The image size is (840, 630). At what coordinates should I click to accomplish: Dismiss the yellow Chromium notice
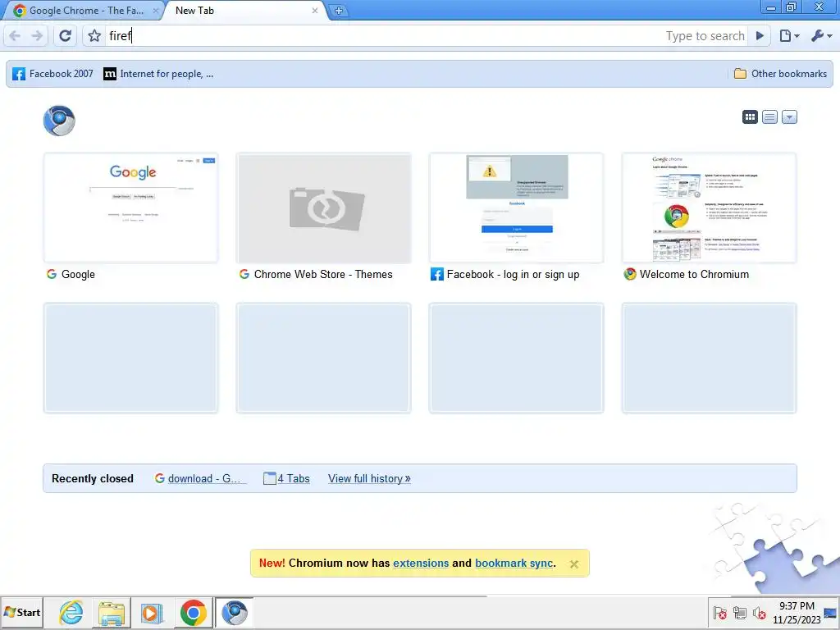pos(574,564)
